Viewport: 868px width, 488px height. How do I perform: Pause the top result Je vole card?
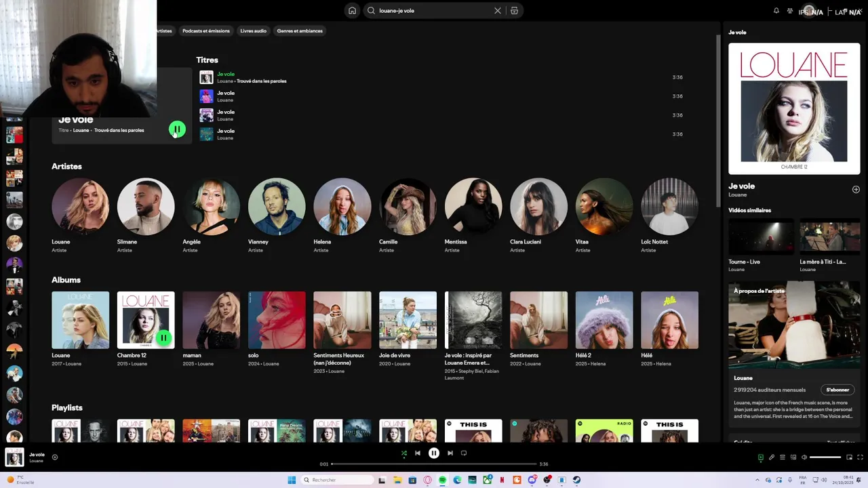pos(177,129)
